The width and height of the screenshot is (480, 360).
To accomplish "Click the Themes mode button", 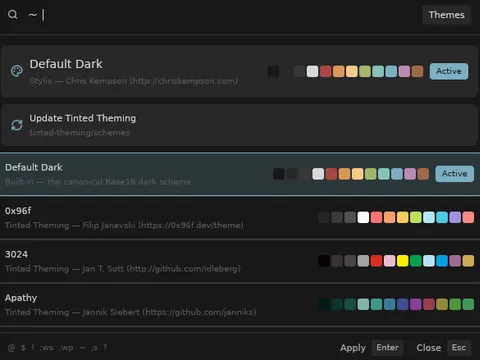I will click(447, 15).
